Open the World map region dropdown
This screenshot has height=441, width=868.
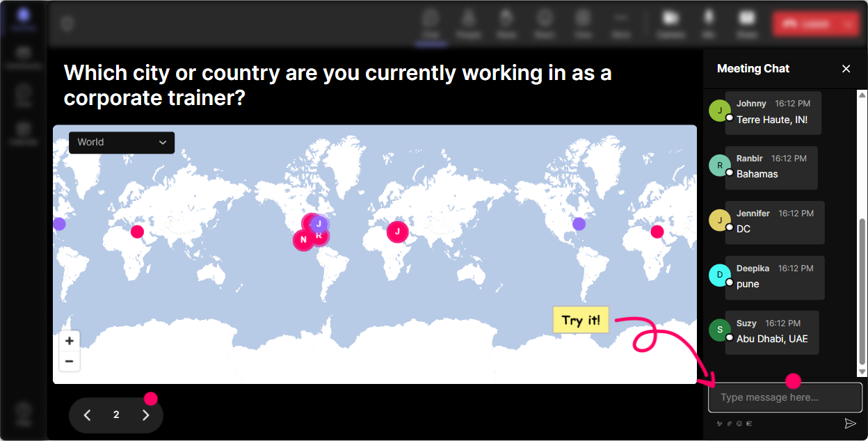point(122,143)
